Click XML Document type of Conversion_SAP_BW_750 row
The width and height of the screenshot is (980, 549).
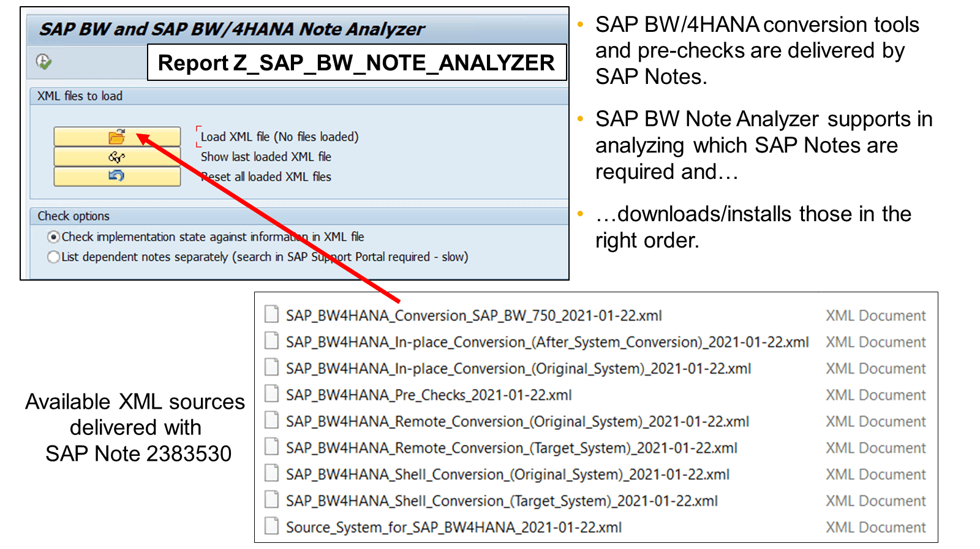876,316
